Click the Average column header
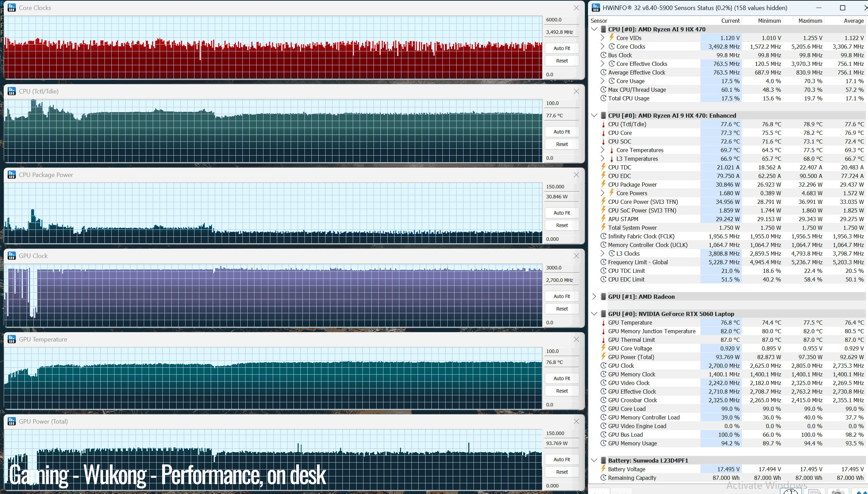 854,21
